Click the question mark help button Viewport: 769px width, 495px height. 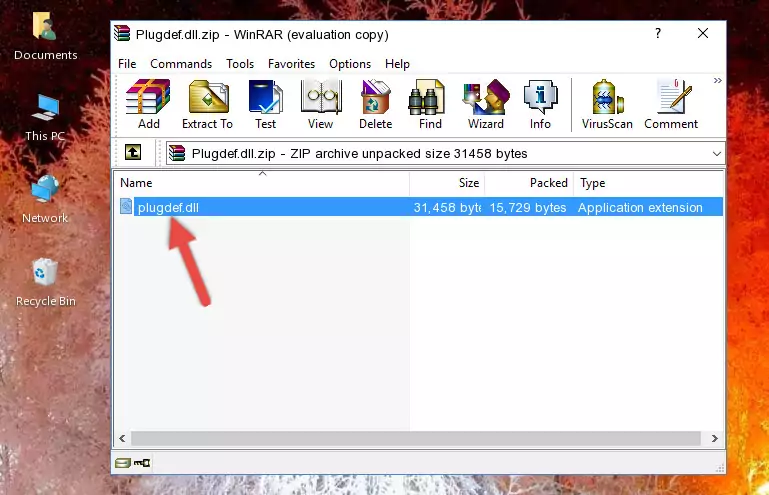coord(658,34)
